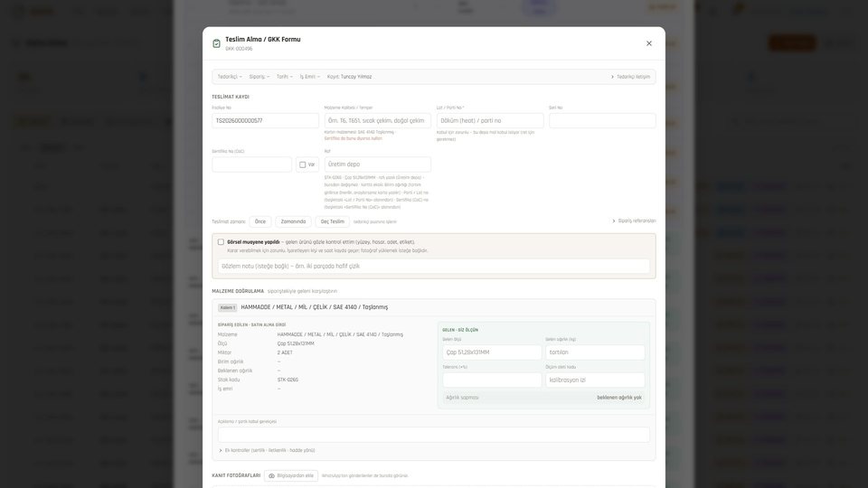Click the İrsaliye No field with TS2026000000577

265,120
